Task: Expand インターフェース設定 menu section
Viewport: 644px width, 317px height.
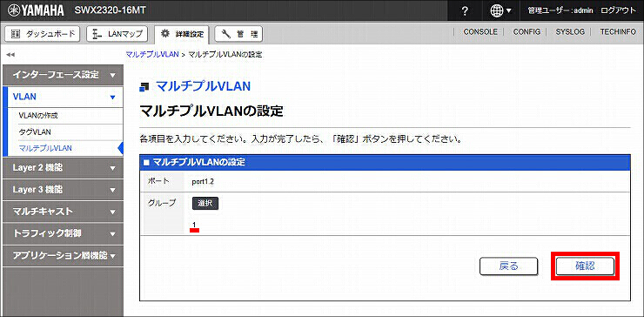Action: click(x=63, y=75)
